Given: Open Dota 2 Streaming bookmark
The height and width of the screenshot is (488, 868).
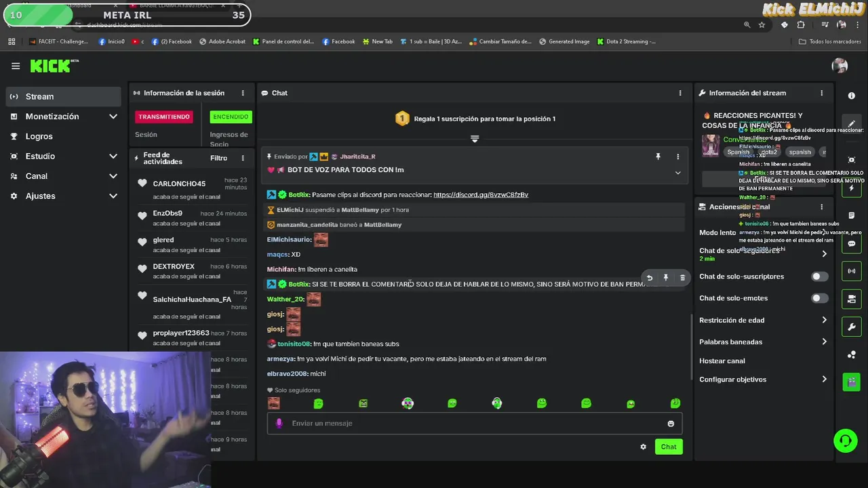Looking at the screenshot, I should [x=626, y=41].
